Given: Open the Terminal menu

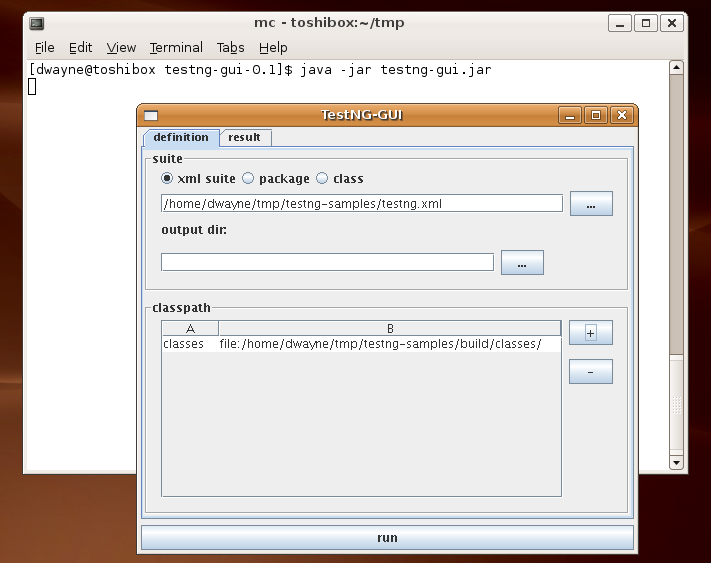Looking at the screenshot, I should coord(176,48).
